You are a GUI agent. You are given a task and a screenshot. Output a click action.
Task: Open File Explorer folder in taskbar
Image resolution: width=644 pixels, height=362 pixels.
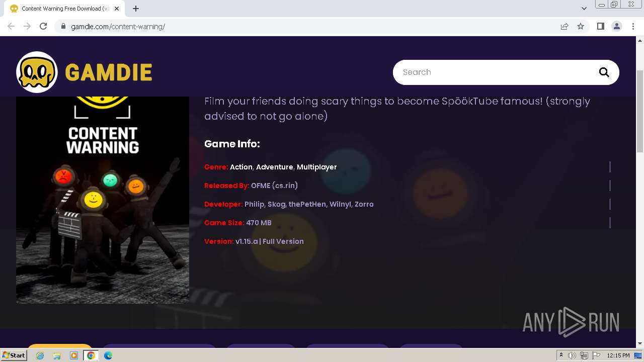coord(57,355)
